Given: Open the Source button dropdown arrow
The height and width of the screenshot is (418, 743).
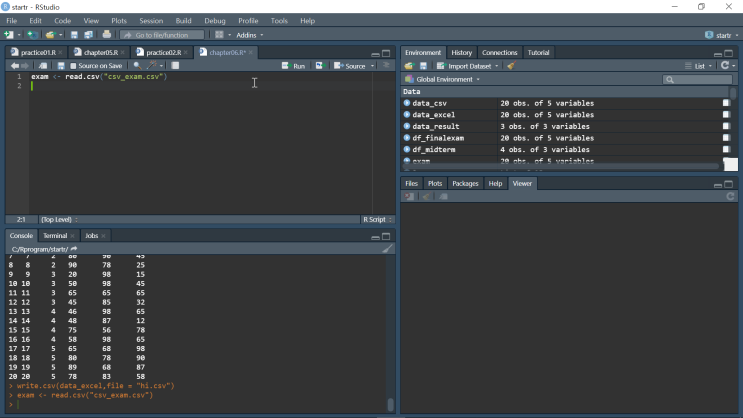Looking at the screenshot, I should coord(372,66).
